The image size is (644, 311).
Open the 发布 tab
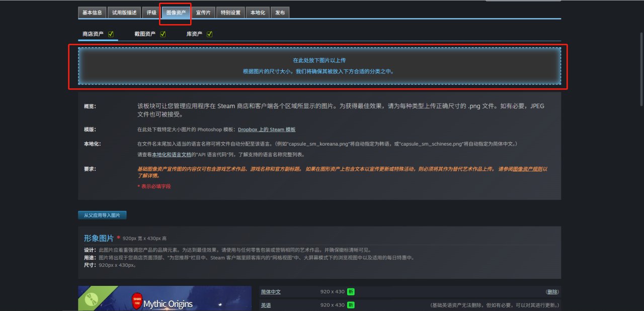280,13
